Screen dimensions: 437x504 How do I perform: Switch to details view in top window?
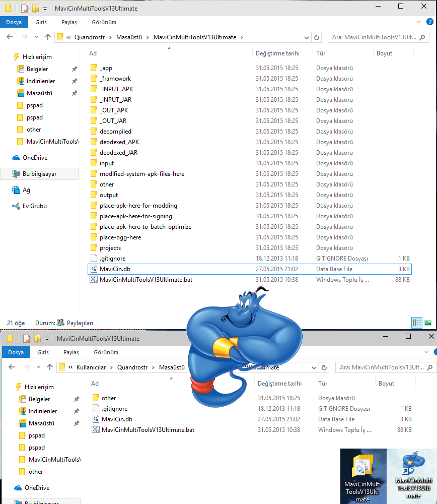coord(417,323)
